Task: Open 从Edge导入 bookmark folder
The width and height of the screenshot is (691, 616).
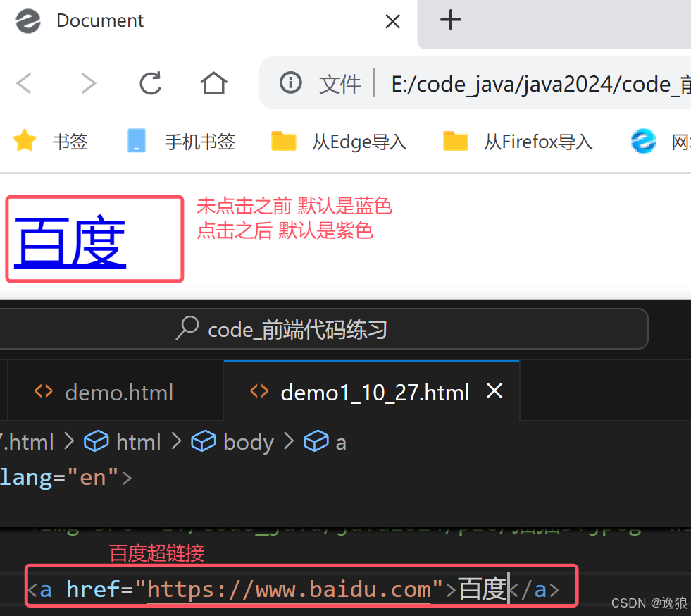Action: click(338, 142)
